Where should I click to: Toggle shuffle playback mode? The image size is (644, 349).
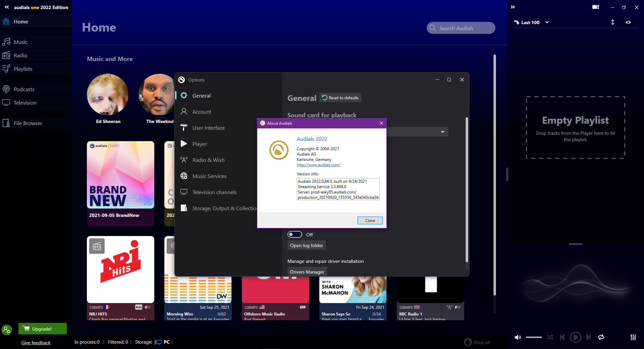click(550, 337)
